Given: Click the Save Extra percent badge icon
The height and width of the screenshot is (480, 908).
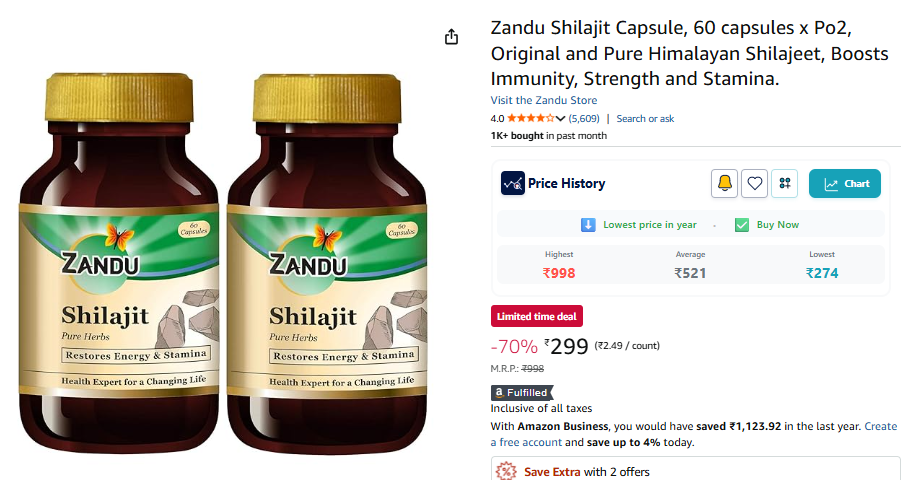Looking at the screenshot, I should coord(506,471).
